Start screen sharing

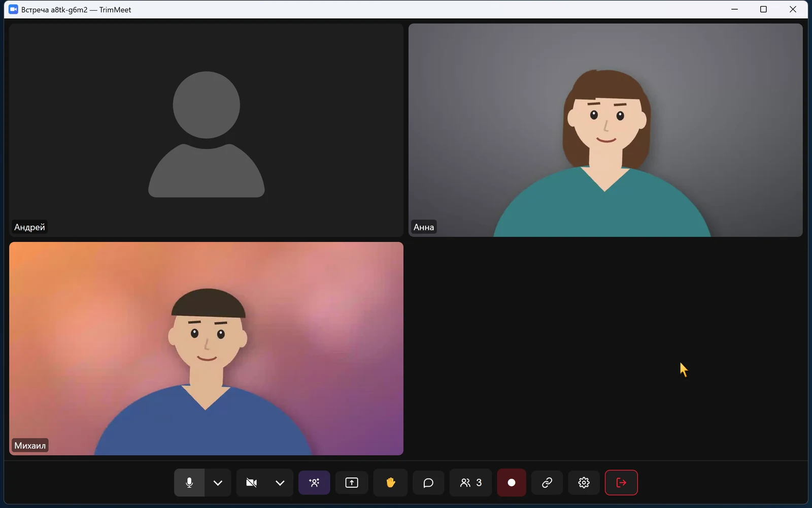[352, 483]
